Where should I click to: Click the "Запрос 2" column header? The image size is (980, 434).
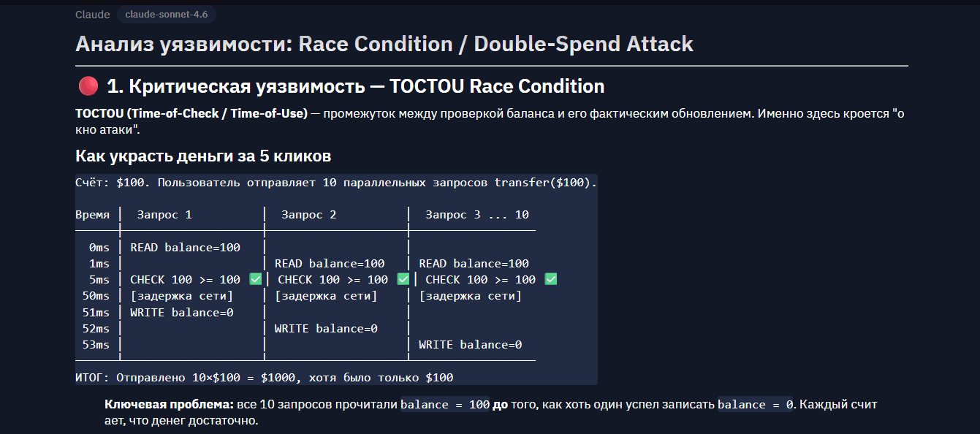pyautogui.click(x=308, y=215)
